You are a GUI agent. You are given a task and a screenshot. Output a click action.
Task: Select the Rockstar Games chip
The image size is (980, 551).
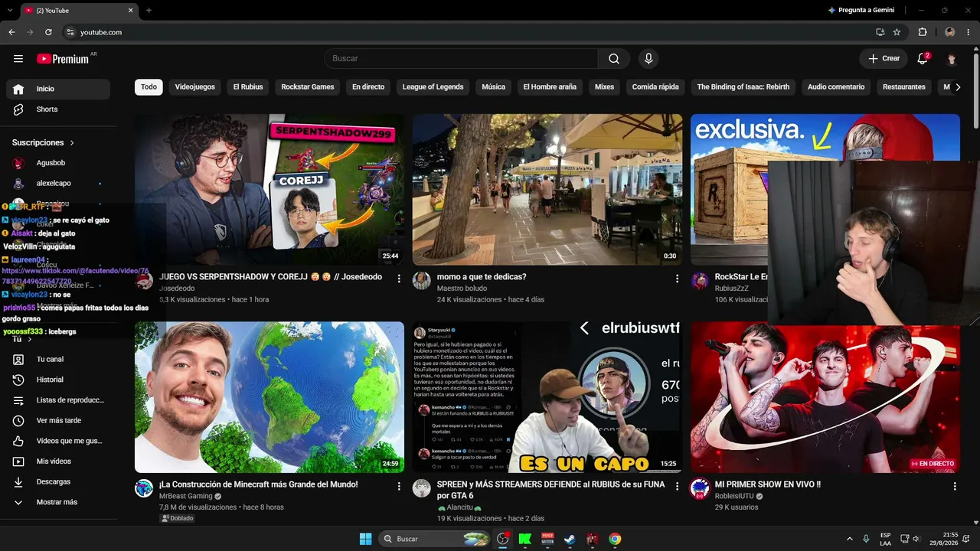[308, 87]
